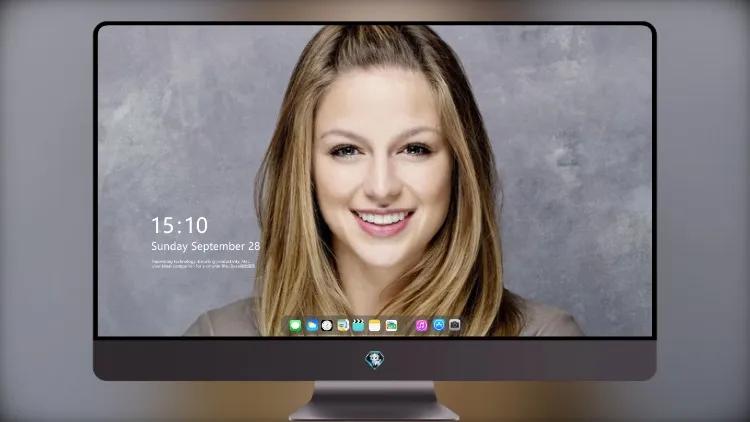Image resolution: width=750 pixels, height=422 pixels.
Task: Open the green Messages app in the dock
Action: pos(295,326)
